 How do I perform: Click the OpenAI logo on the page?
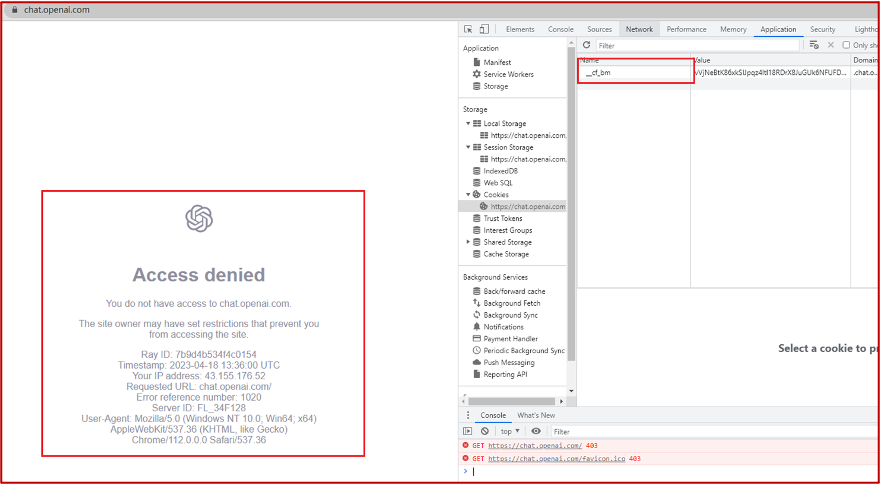[x=199, y=218]
